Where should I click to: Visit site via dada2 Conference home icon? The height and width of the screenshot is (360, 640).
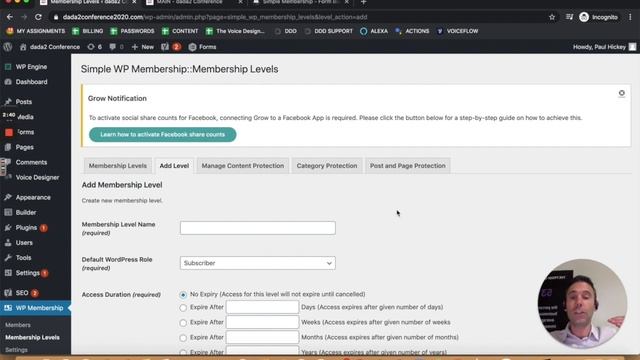pyautogui.click(x=50, y=47)
